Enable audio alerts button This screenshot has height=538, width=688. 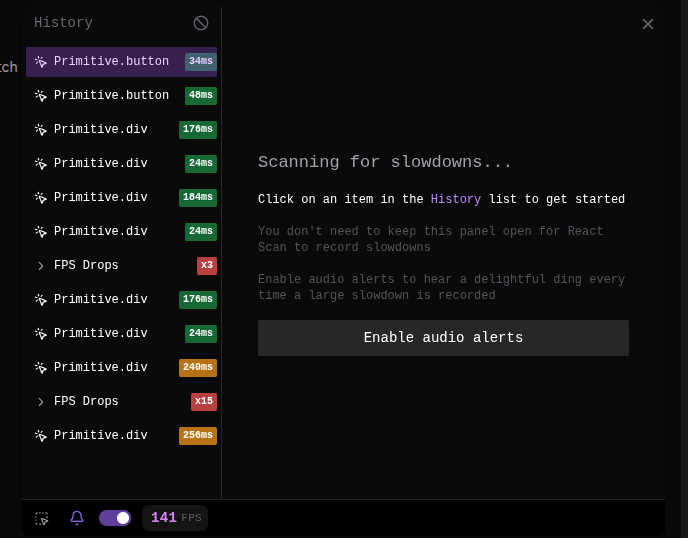[x=443, y=338]
